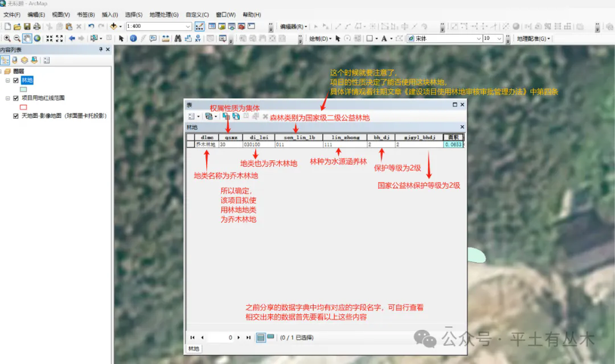Open the 编辑器(R) editor menu button
This screenshot has height=364, width=615.
click(x=293, y=27)
